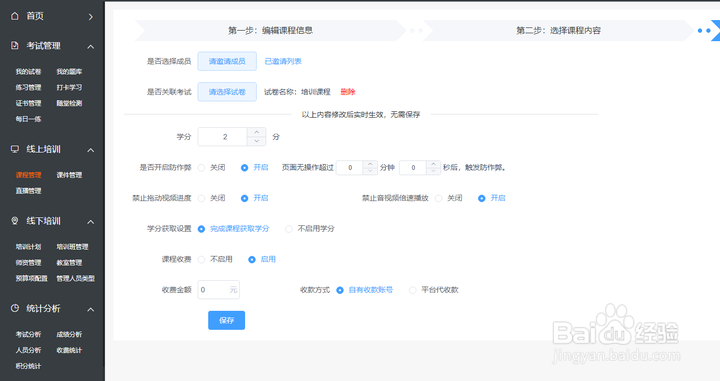Increase 学分 value with up arrow
The height and width of the screenshot is (381, 720).
(257, 132)
